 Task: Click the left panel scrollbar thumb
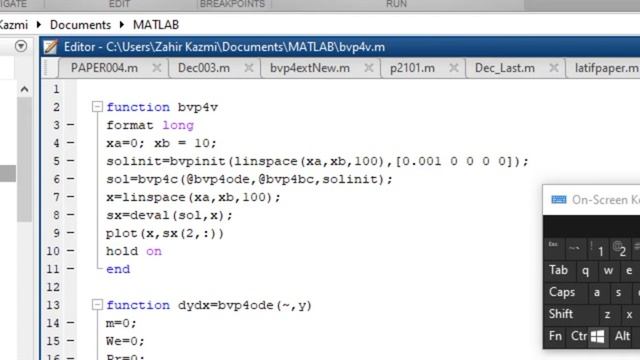[24, 159]
